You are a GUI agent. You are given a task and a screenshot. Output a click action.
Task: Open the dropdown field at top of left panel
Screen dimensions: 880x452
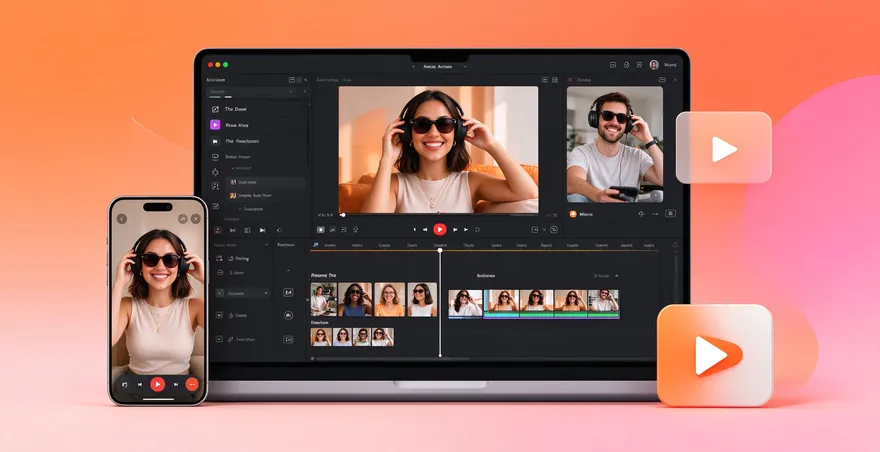(251, 92)
